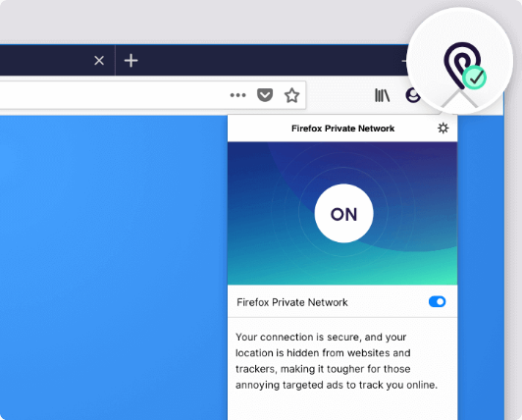522x420 pixels.
Task: Click empty toolbar space left of Library icon
Action: pos(339,95)
